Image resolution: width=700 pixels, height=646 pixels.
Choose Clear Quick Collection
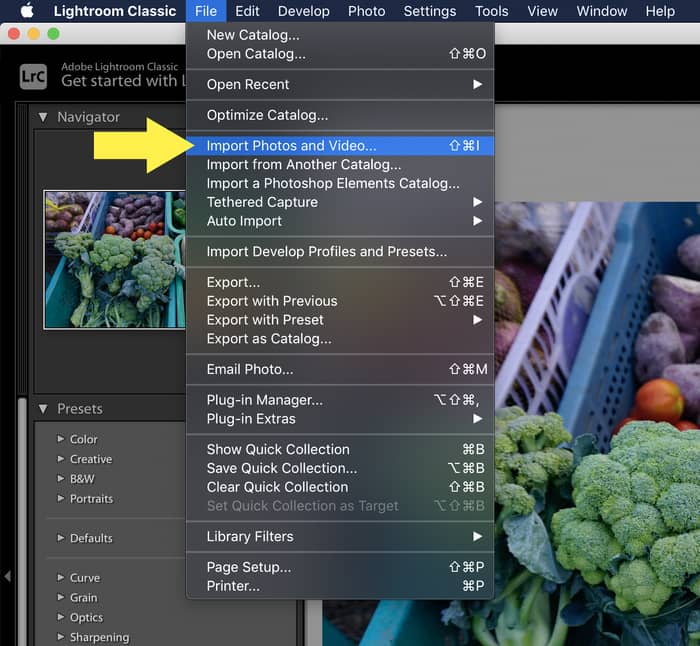[340, 487]
